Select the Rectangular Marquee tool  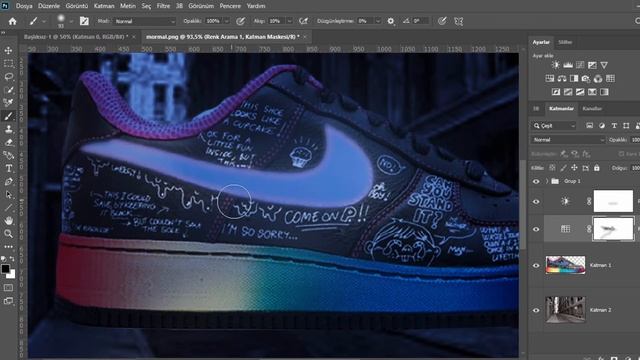(8, 64)
